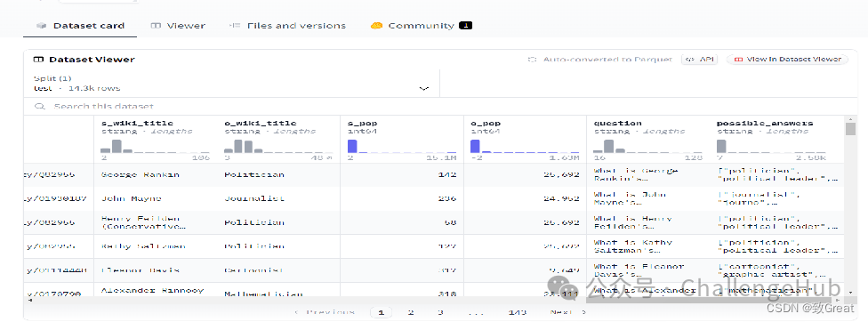868x322 pixels.
Task: Open the Viewer tab
Action: coord(178,26)
